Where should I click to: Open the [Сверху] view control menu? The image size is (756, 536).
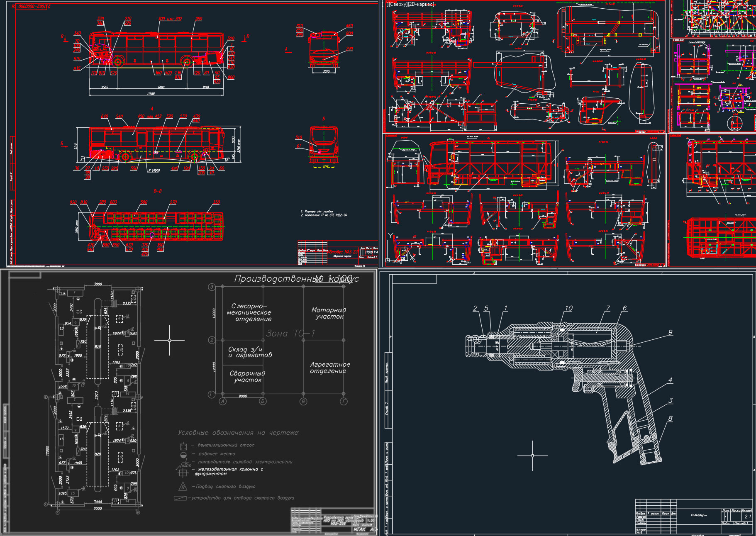[x=398, y=4]
